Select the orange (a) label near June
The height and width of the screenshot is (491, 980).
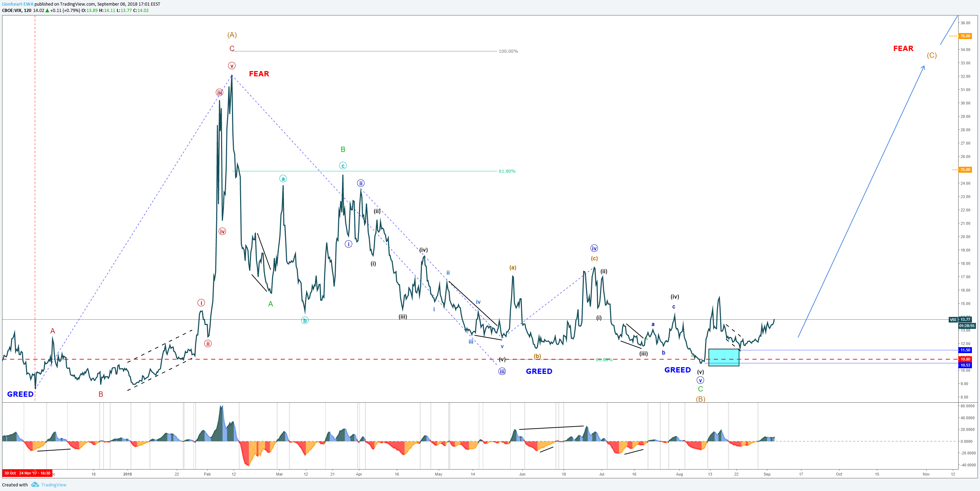coord(513,268)
